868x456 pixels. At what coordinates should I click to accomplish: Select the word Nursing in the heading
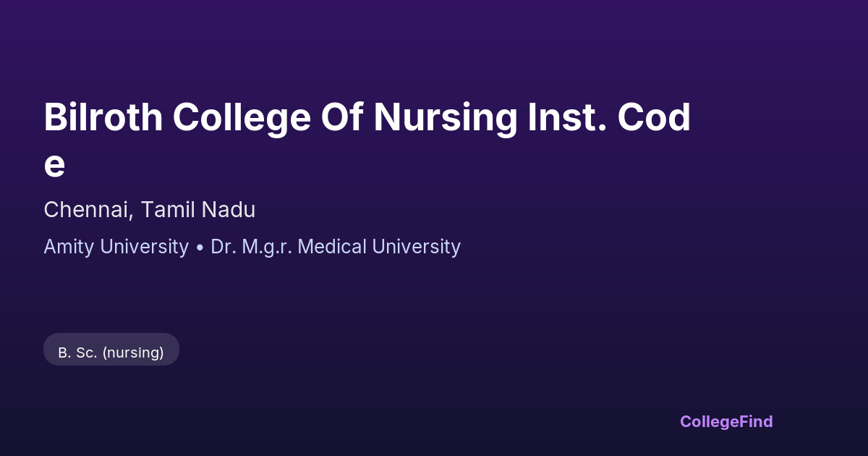pos(444,117)
